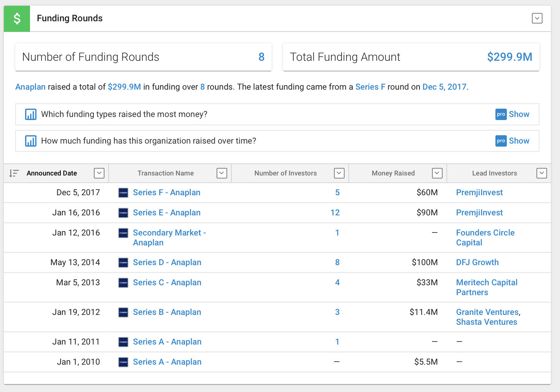
Task: Click the Anaplan logo in Series C row
Action: 123,283
